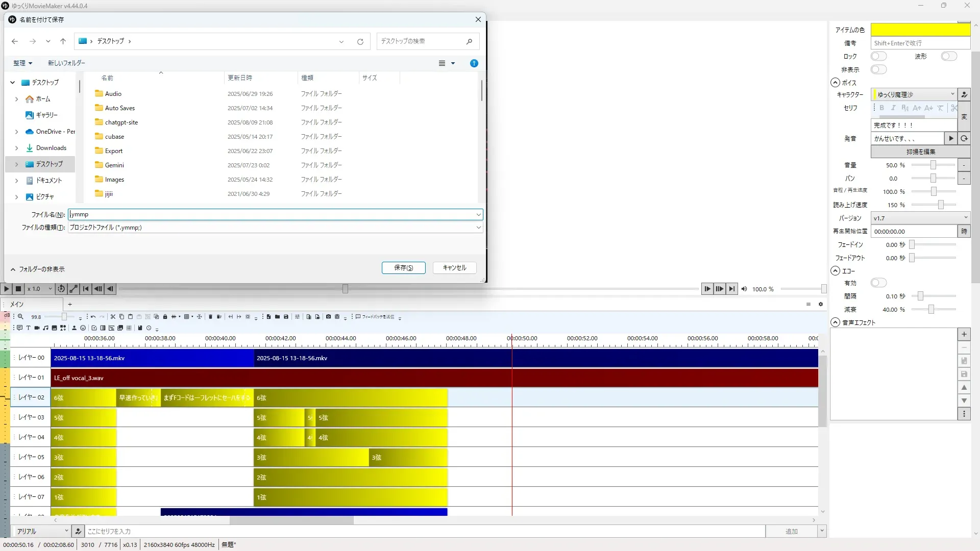The width and height of the screenshot is (980, 551).
Task: Click the timeline cut (scissors) icon
Action: 113,317
